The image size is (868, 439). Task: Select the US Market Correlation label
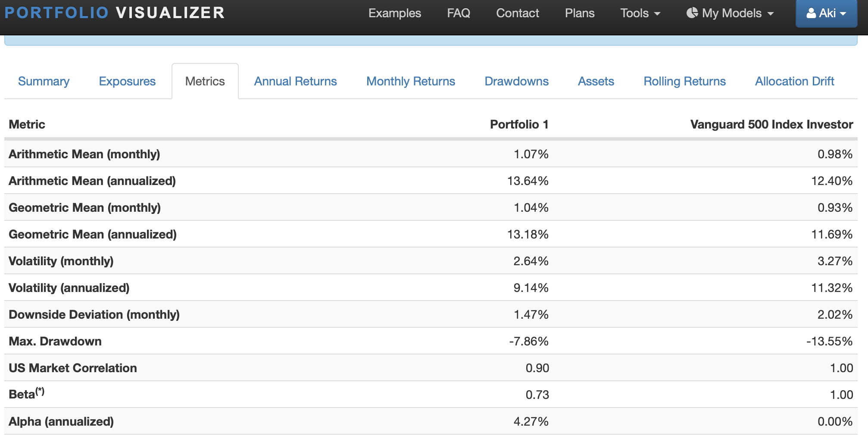point(73,368)
